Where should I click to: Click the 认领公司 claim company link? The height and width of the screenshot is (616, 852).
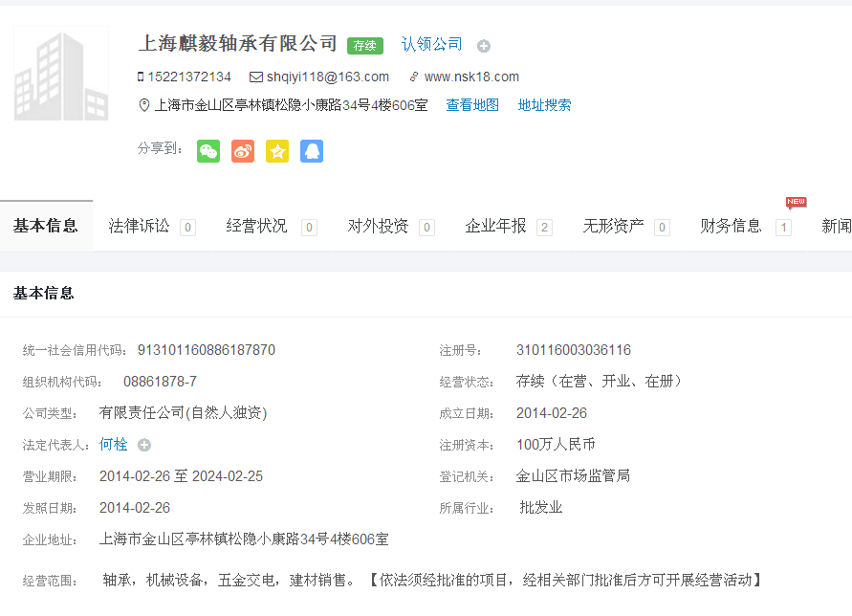(431, 44)
